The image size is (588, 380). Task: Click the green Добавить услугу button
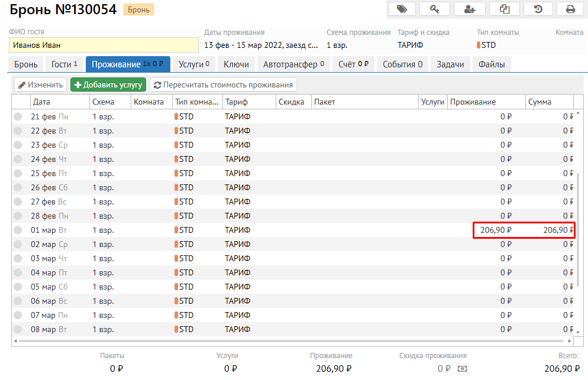pos(108,85)
